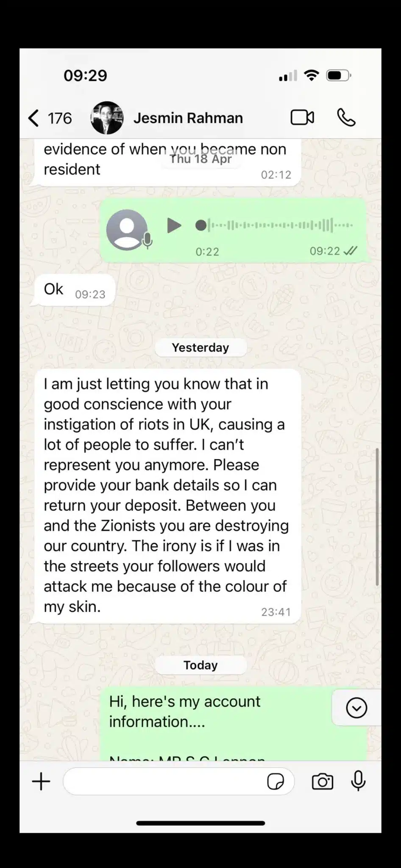
Task: Tap the voice message sender avatar
Action: [127, 230]
